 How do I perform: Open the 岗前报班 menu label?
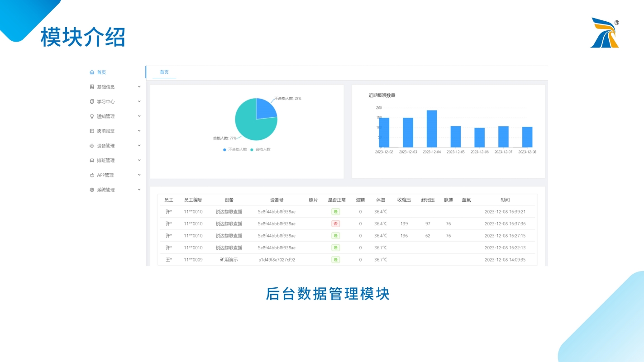point(106,131)
